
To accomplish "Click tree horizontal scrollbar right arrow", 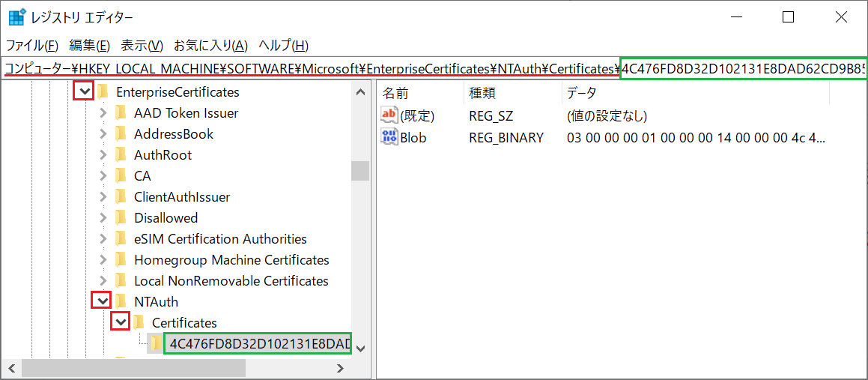I will click(x=340, y=368).
